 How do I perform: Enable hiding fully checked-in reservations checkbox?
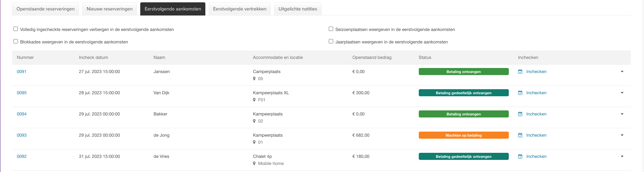(x=16, y=29)
